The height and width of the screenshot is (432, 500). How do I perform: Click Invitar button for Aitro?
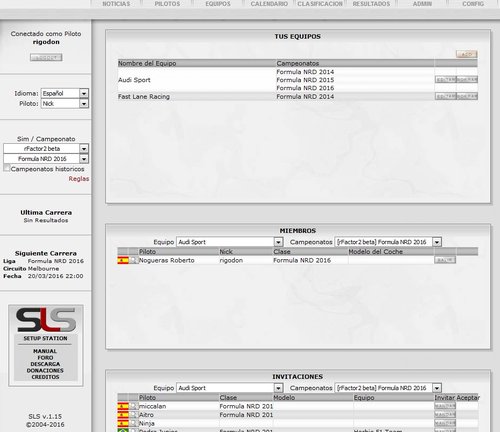tap(445, 415)
